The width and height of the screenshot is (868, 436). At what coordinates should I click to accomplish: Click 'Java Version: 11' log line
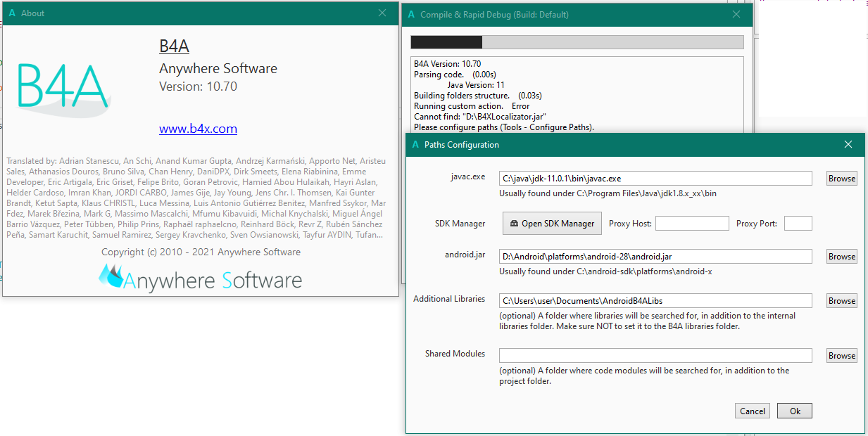[476, 85]
